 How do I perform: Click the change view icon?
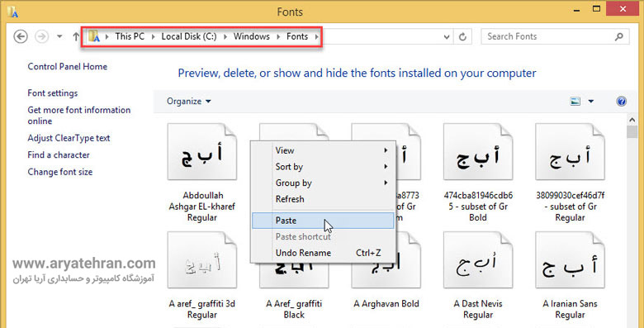[575, 101]
